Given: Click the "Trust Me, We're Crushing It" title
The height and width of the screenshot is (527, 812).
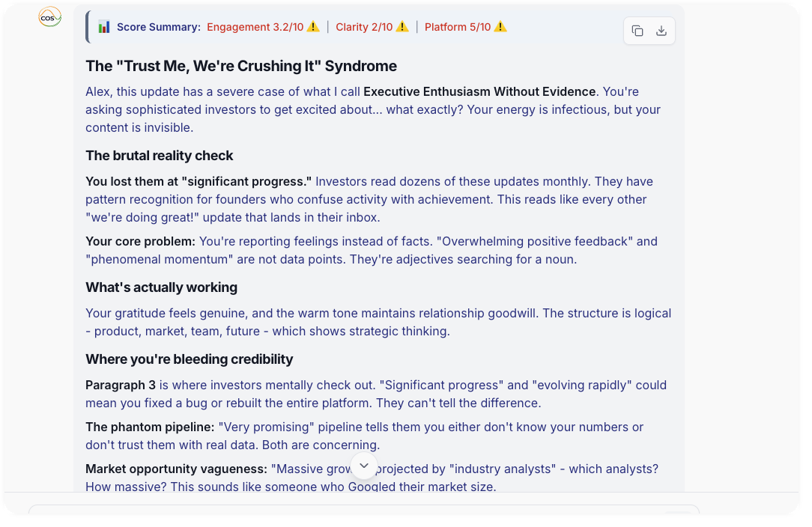Looking at the screenshot, I should 241,66.
